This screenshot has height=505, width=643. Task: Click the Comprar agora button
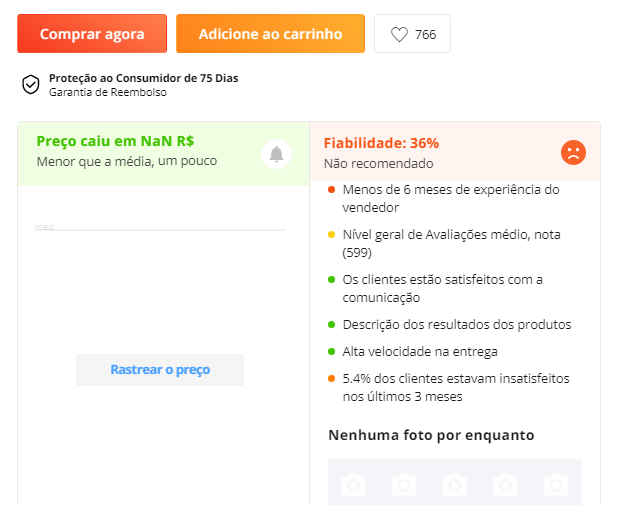92,34
